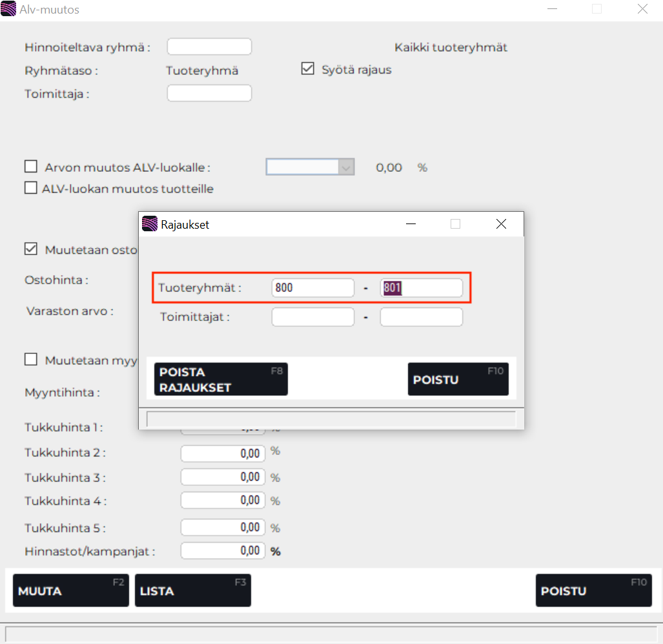
Task: Enable the Muutetaan myy checkbox
Action: click(31, 360)
